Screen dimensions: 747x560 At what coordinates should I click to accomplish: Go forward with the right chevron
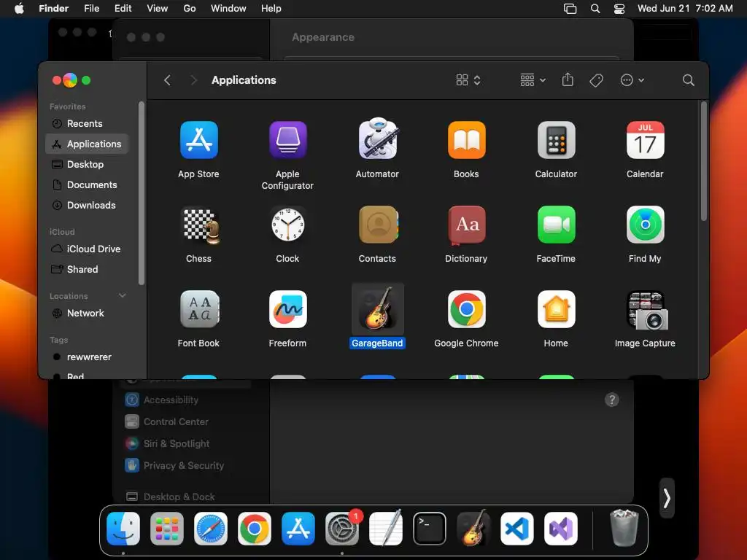(193, 80)
